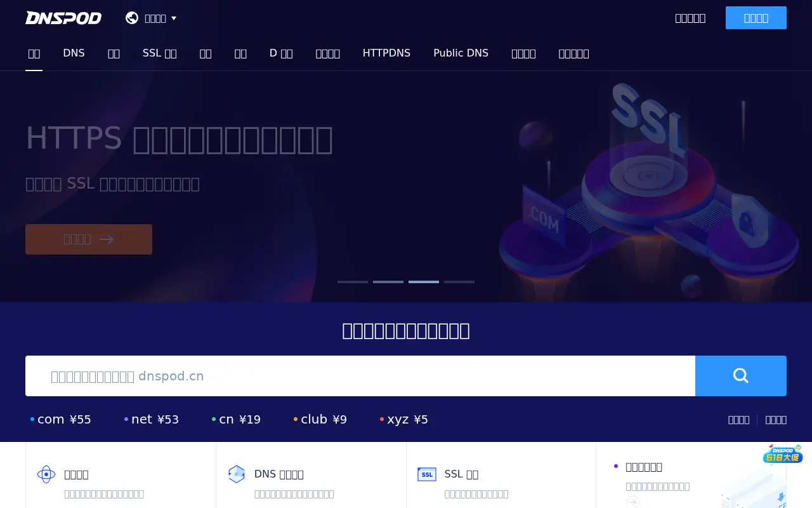Open the SSL navigation item
This screenshot has width=812, height=508.
click(x=160, y=53)
